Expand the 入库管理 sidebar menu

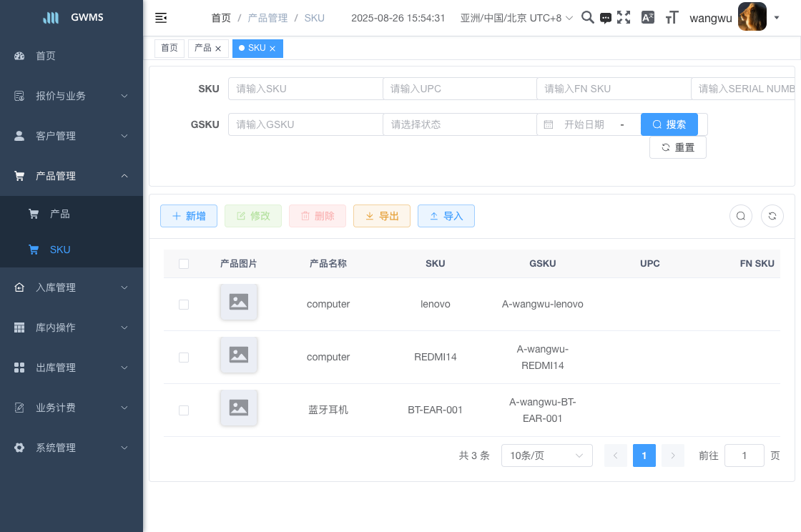72,287
